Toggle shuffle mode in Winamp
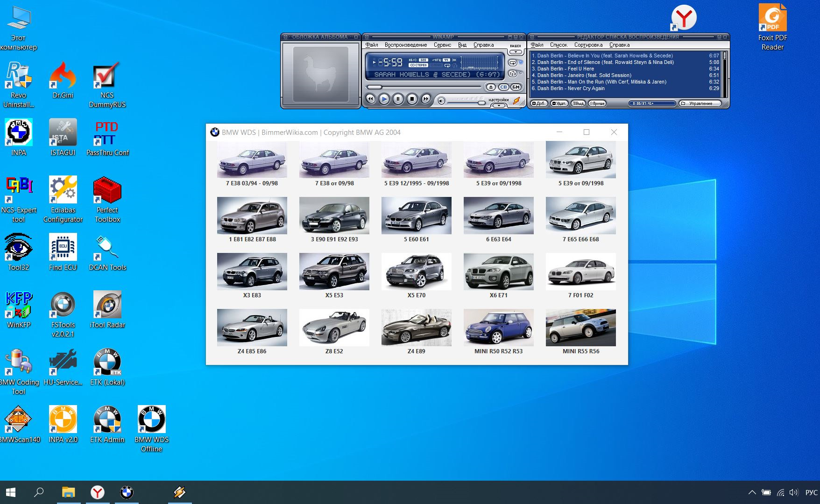This screenshot has width=820, height=504. click(513, 74)
